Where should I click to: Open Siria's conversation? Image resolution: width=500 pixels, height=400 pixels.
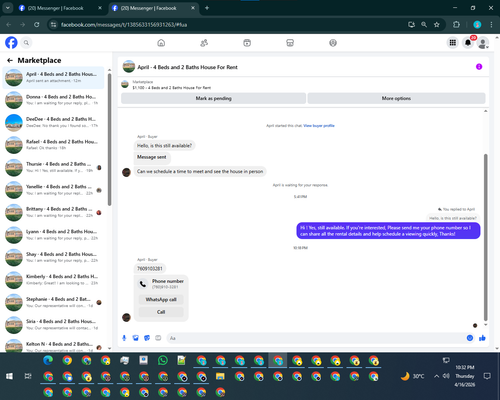click(x=54, y=325)
